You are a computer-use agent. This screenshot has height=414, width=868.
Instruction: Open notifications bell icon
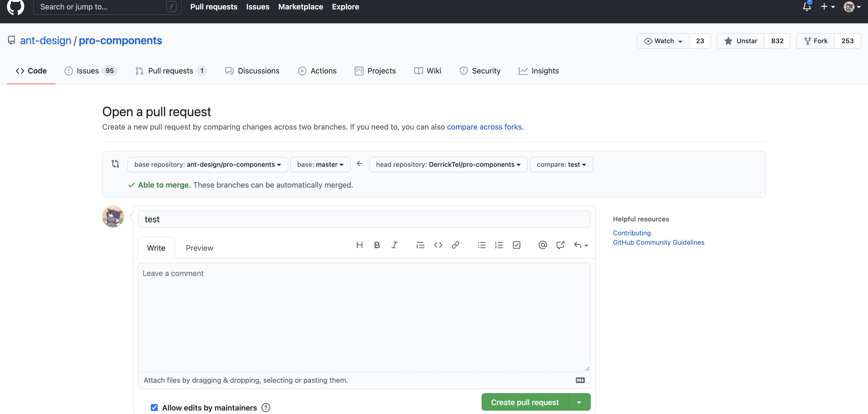(x=807, y=6)
